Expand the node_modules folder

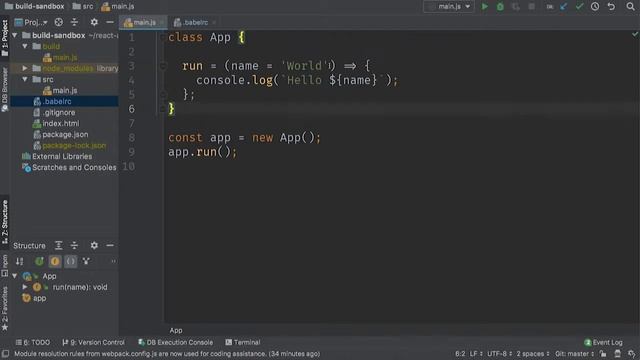(x=25, y=68)
